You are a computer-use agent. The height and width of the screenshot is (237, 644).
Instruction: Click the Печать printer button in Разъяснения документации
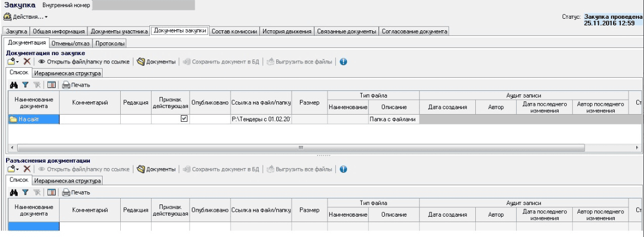pyautogui.click(x=76, y=192)
